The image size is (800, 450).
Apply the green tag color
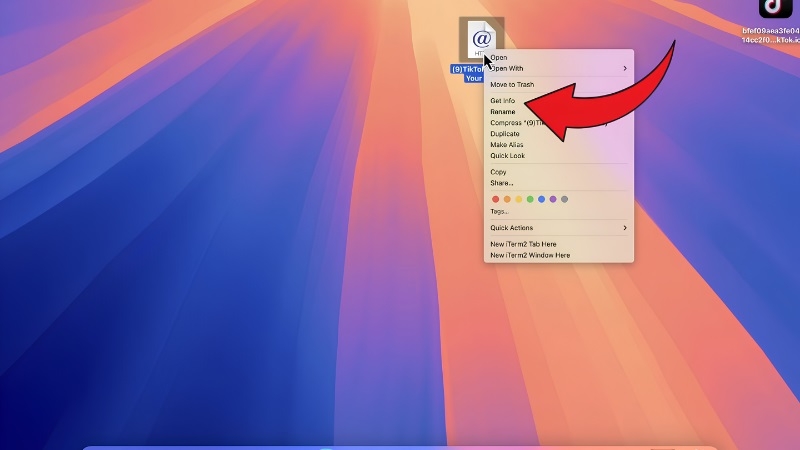530,199
